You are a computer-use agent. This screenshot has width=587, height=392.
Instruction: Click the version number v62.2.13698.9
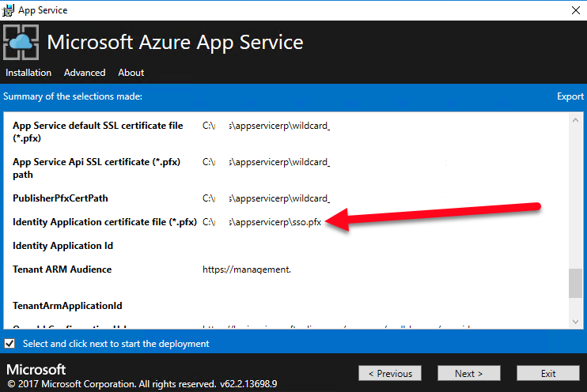pos(248,384)
